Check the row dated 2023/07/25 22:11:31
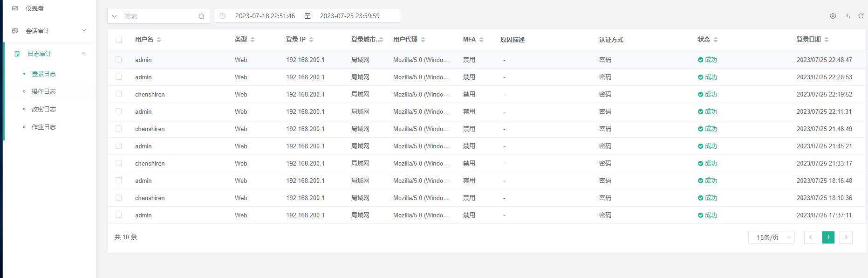Screen dimensions: 868x278 pos(119,111)
